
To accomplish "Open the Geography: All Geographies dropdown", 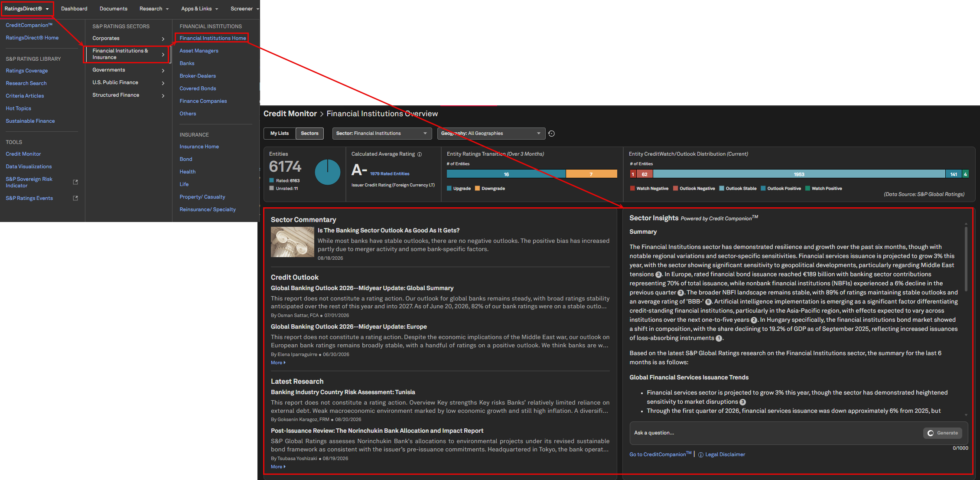I will point(491,134).
